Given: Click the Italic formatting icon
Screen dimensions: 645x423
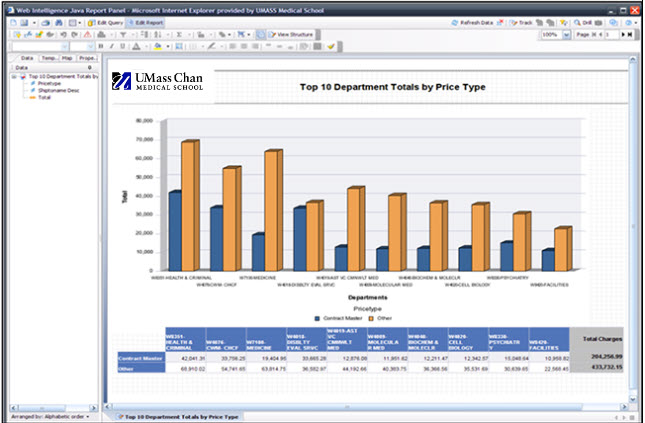Looking at the screenshot, I should click(111, 46).
